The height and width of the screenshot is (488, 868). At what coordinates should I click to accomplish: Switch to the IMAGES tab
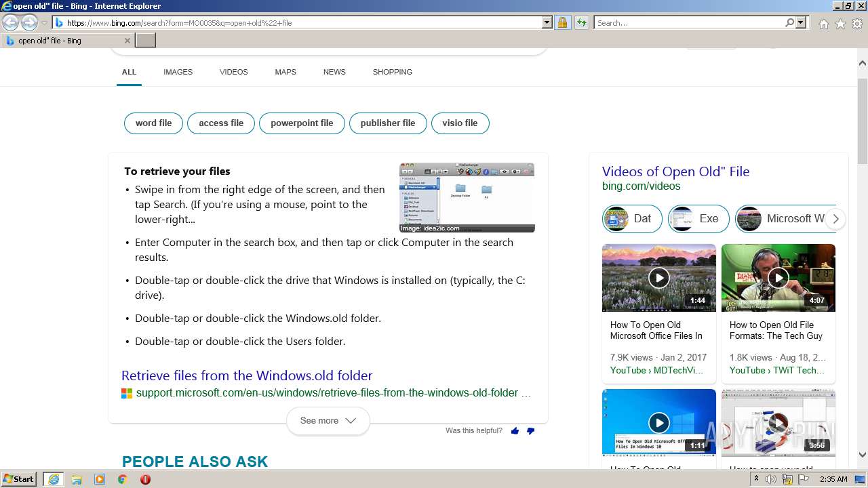click(178, 72)
